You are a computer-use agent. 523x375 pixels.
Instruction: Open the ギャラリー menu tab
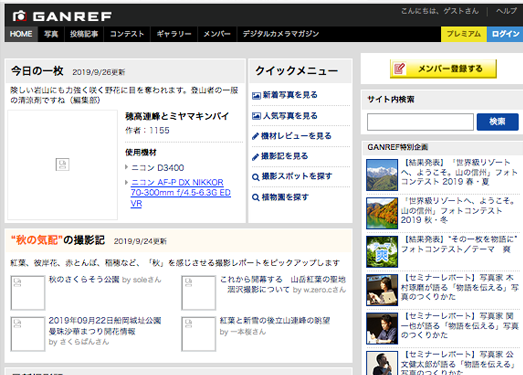tap(174, 34)
